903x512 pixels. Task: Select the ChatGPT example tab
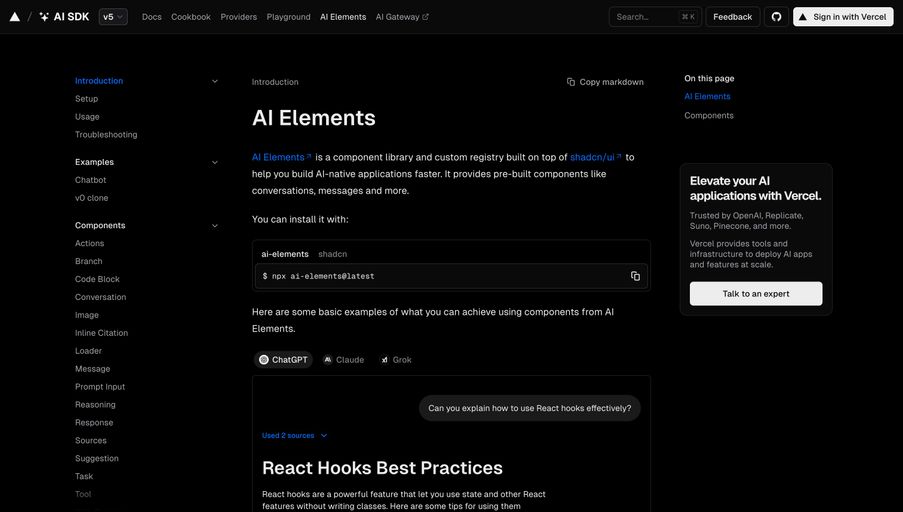click(x=283, y=360)
